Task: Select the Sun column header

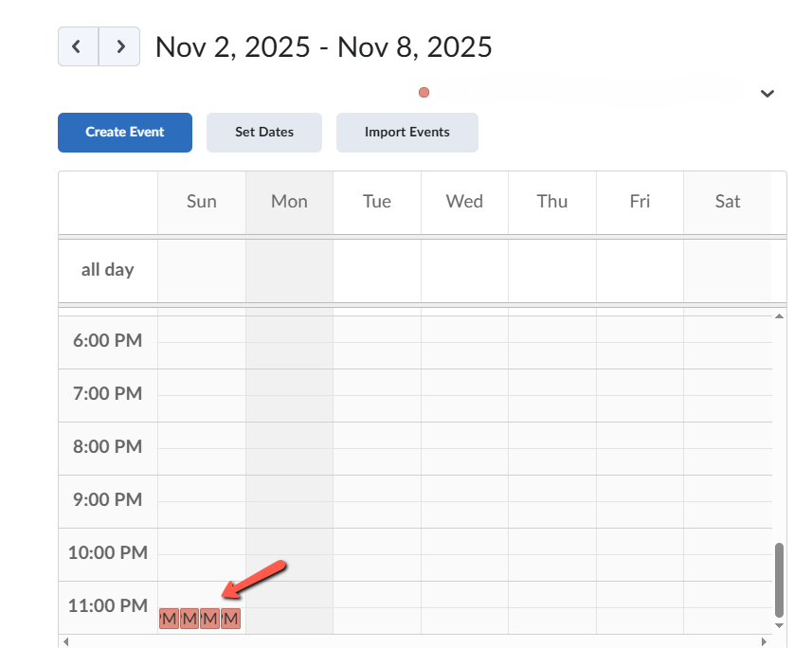Action: pos(201,201)
